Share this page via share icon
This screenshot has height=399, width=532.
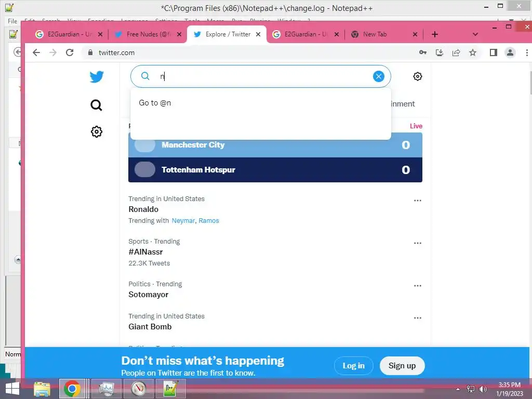click(456, 52)
